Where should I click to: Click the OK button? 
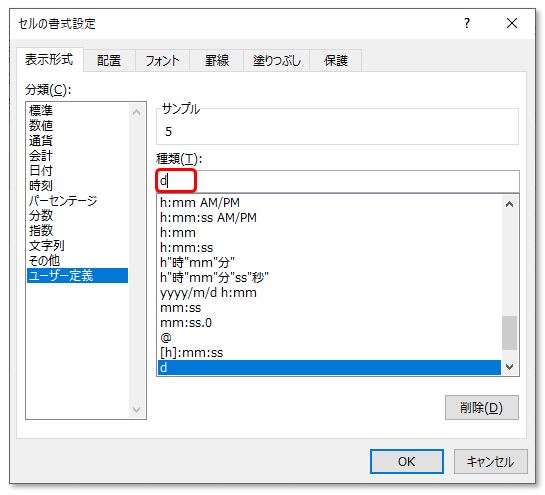(x=407, y=462)
